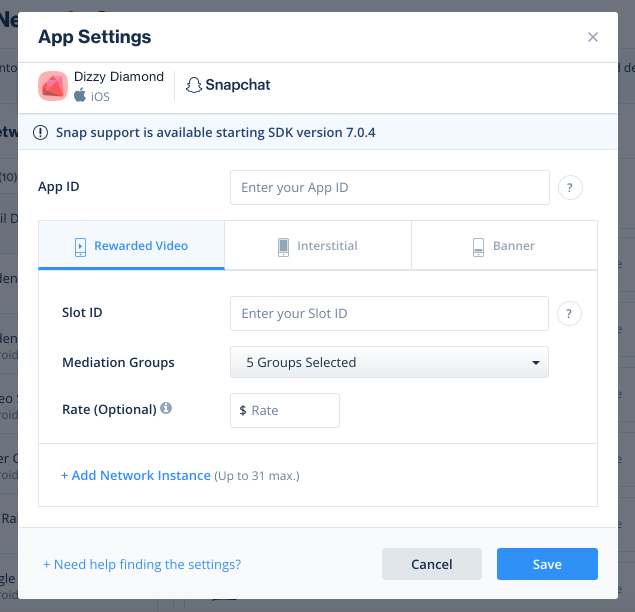The width and height of the screenshot is (635, 612).
Task: Click the Snapchat network name label
Action: point(238,86)
